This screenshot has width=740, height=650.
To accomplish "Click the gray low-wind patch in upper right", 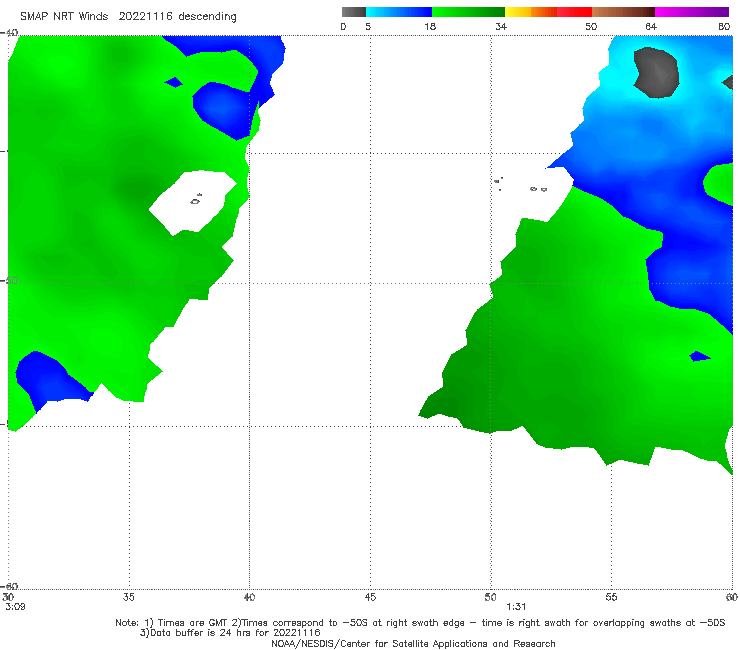I will click(656, 72).
